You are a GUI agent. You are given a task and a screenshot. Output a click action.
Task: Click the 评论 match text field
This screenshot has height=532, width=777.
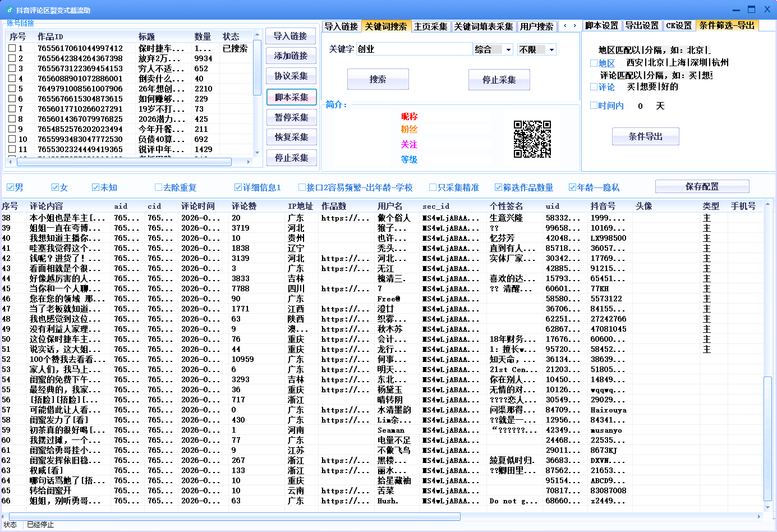669,87
